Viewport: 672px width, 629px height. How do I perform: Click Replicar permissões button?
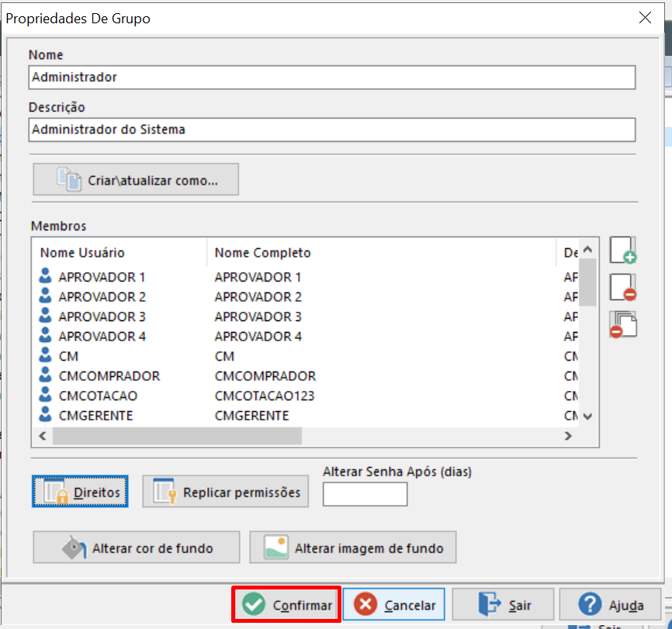(226, 492)
